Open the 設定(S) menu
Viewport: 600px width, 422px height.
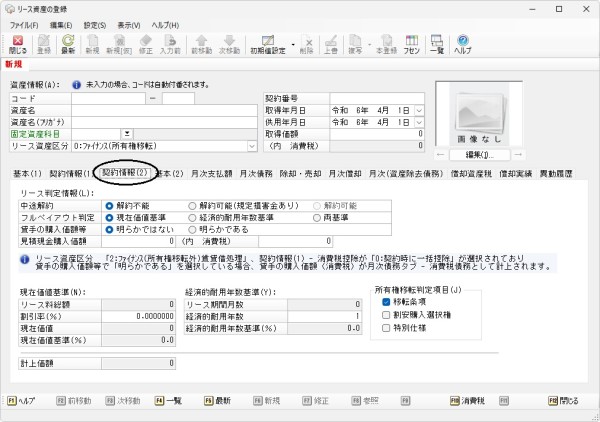(x=96, y=23)
